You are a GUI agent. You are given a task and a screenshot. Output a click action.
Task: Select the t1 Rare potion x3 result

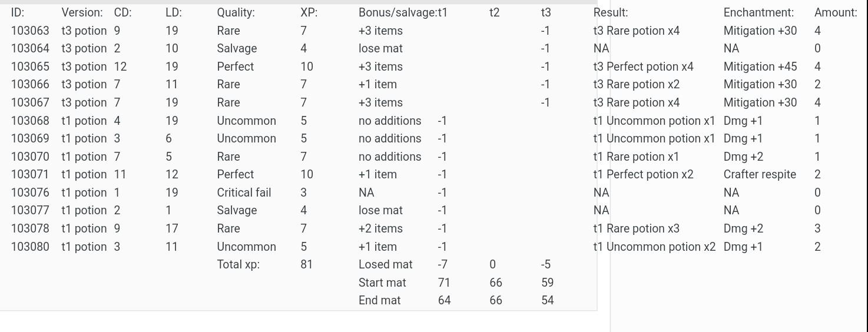(x=636, y=228)
